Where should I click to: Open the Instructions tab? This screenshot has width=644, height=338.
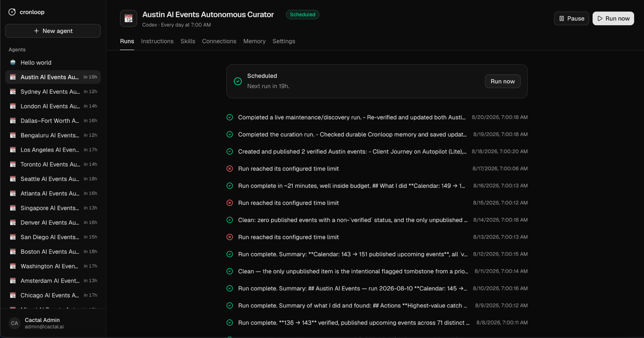[x=157, y=41]
